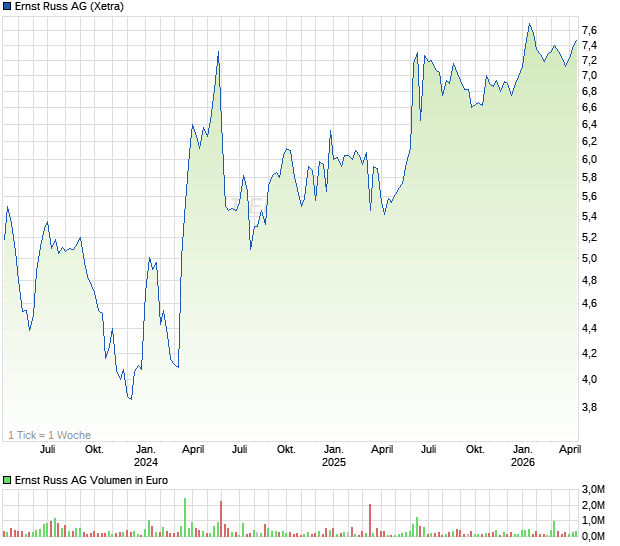
Task: Click the 3,0M volume axis label
Action: click(593, 489)
